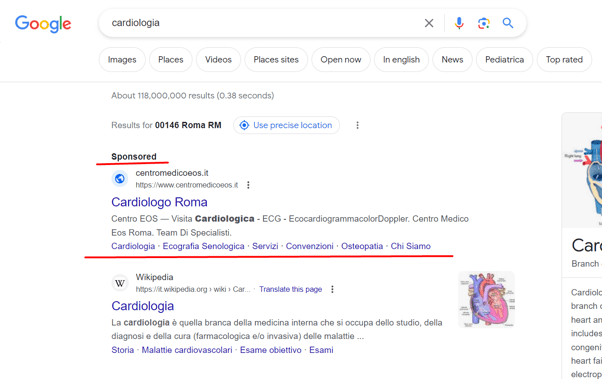Screen dimensions: 602x379
Task: Click the knowledge panel heart anatomy image
Action: click(x=582, y=171)
